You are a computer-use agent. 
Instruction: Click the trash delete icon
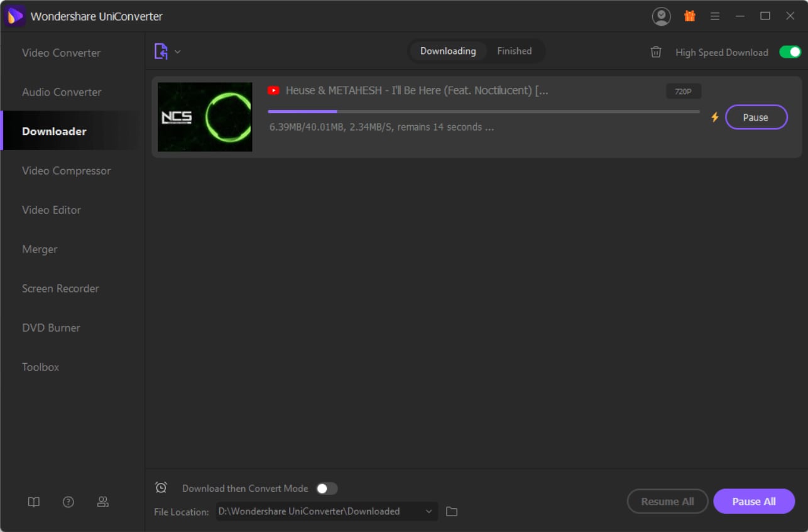click(656, 52)
